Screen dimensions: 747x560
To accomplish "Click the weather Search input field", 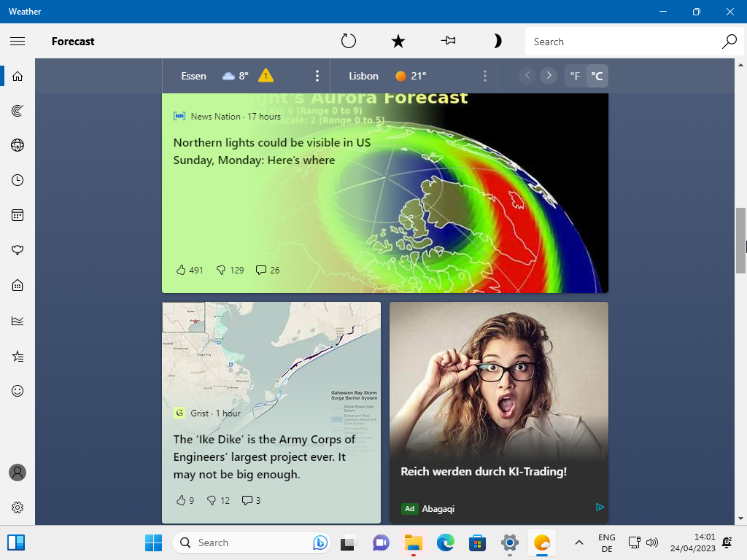I will click(x=624, y=42).
